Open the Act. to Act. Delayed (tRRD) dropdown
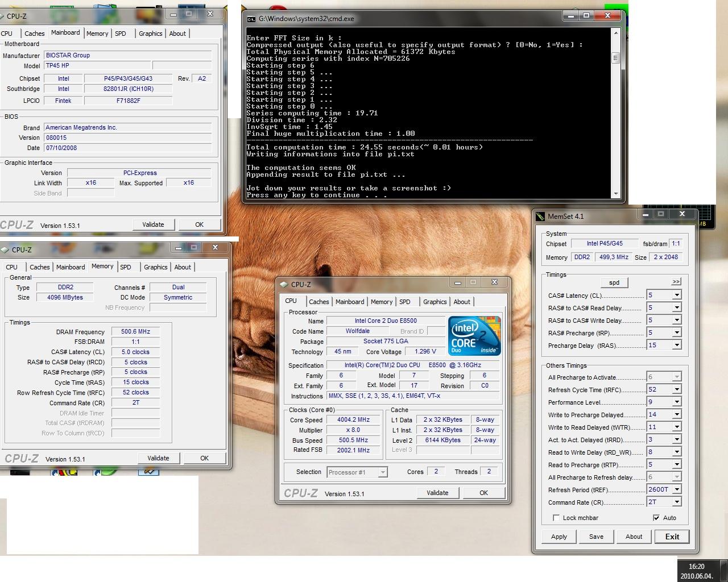This screenshot has height=582, width=728. (677, 440)
